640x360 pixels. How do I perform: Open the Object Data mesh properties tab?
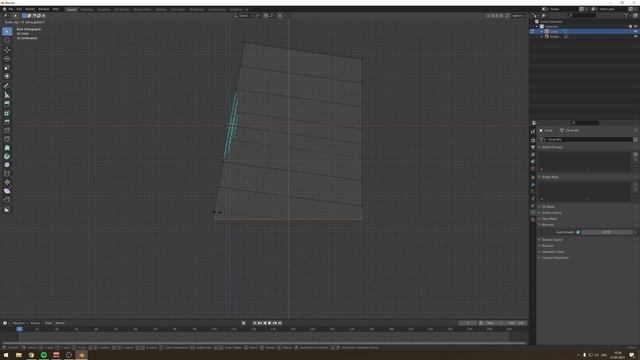click(533, 213)
